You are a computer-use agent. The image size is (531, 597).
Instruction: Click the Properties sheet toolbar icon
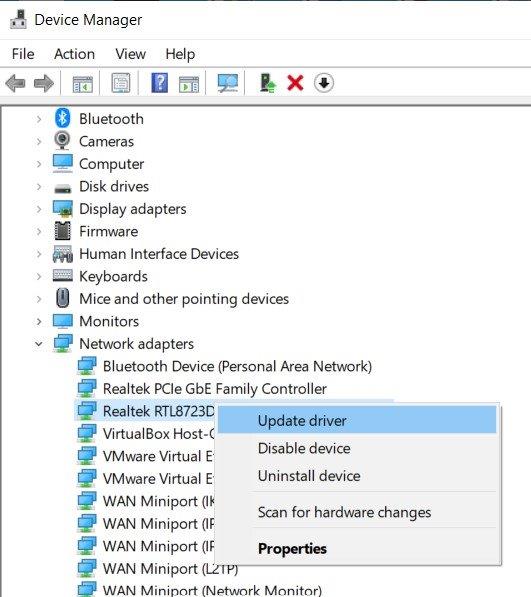coord(121,83)
